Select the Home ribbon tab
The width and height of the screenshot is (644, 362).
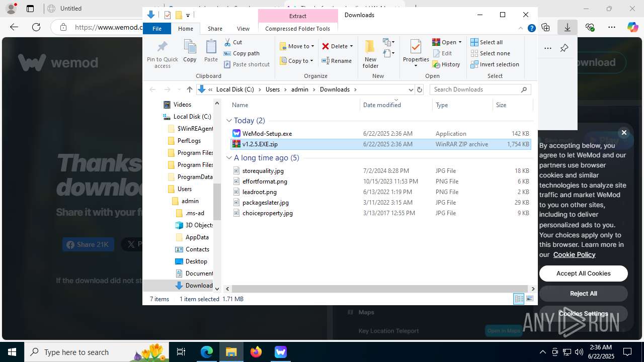pos(185,29)
